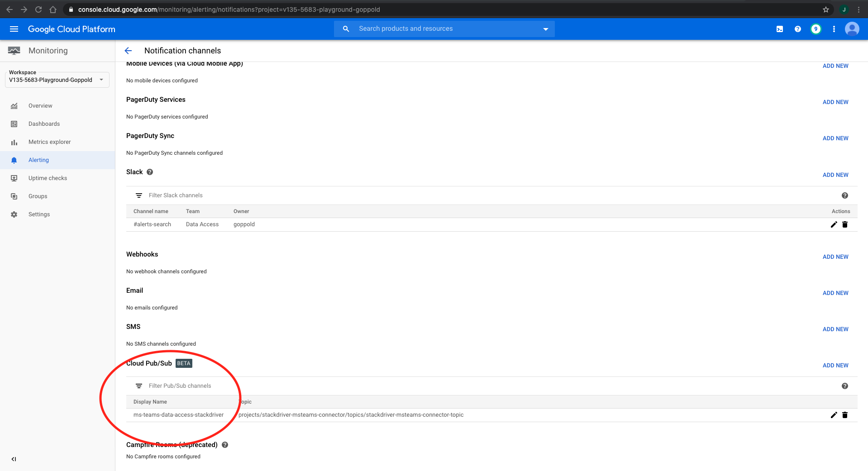Bookmark this page with the star icon
The image size is (868, 471).
tap(826, 10)
